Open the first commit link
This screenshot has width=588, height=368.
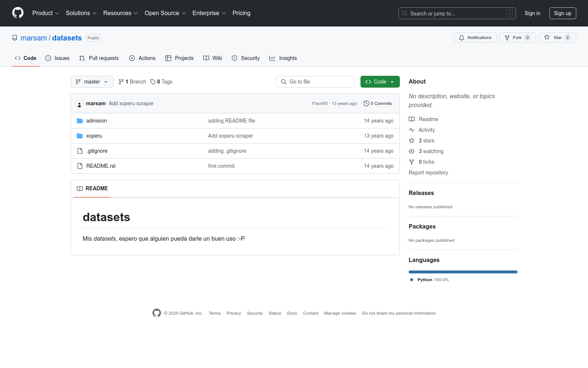[221, 166]
